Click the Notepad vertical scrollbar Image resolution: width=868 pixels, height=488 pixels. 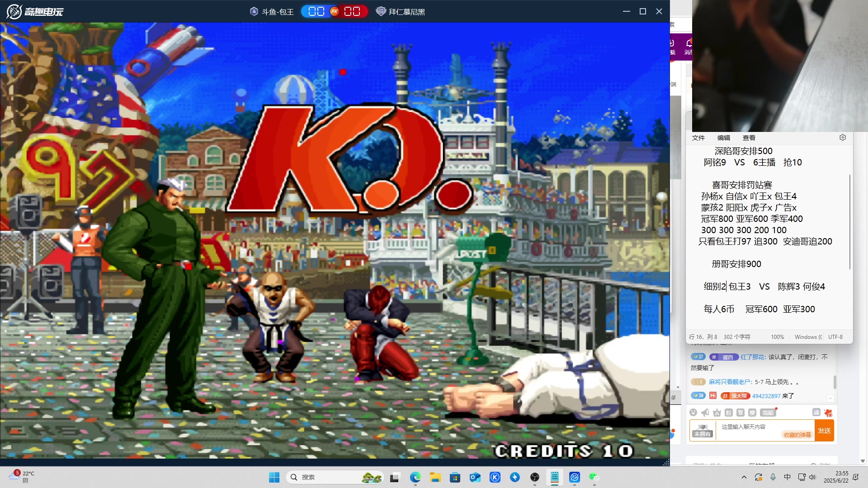[850, 221]
